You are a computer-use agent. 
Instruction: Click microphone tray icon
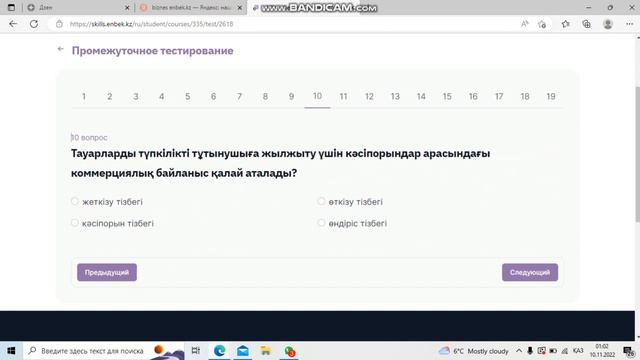530,351
